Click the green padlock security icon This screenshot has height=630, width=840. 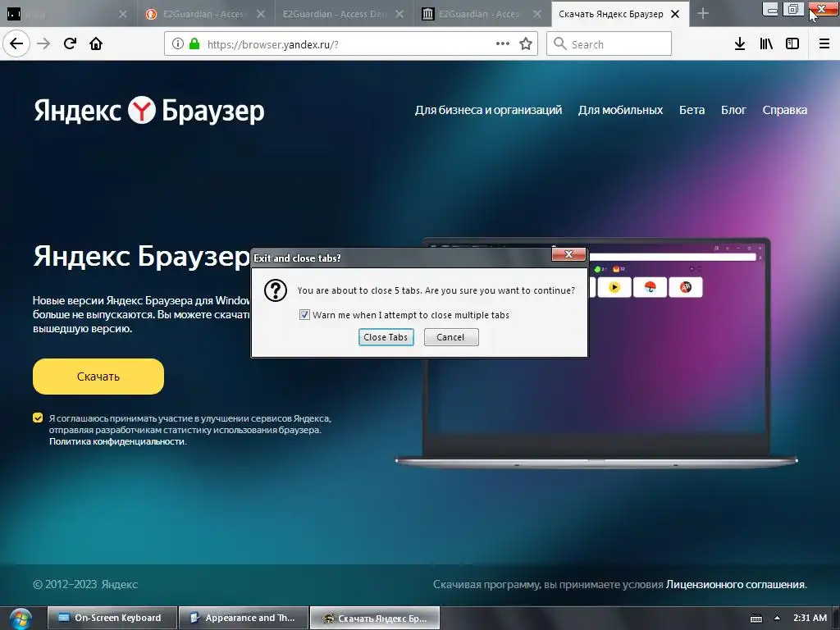pyautogui.click(x=194, y=44)
